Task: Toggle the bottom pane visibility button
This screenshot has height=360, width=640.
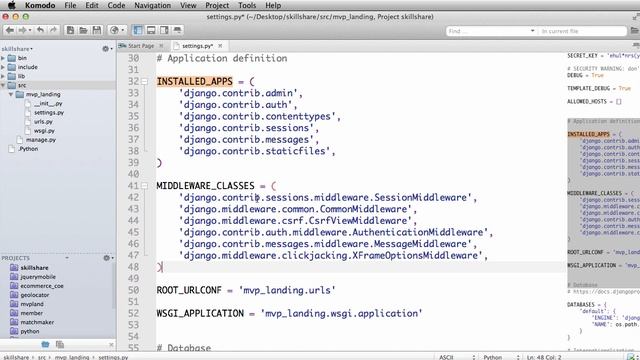Action: 151,30
